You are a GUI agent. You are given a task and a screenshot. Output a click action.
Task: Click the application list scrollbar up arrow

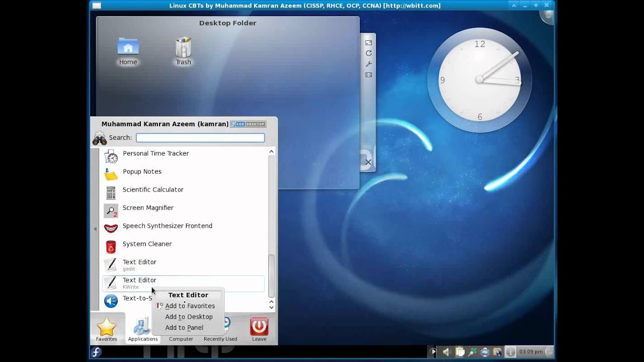coord(272,151)
